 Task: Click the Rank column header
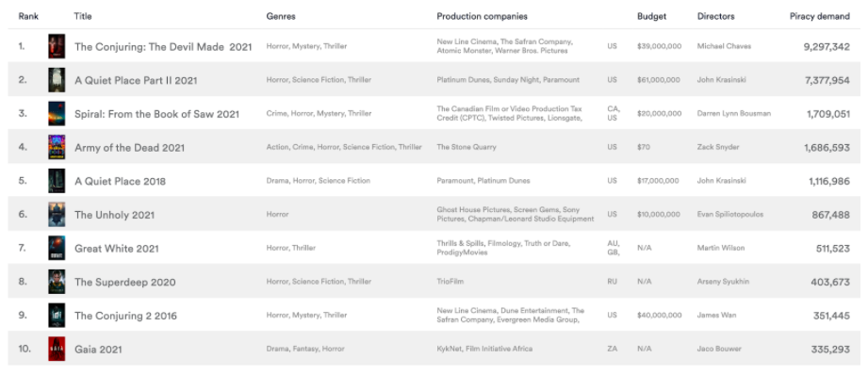28,16
